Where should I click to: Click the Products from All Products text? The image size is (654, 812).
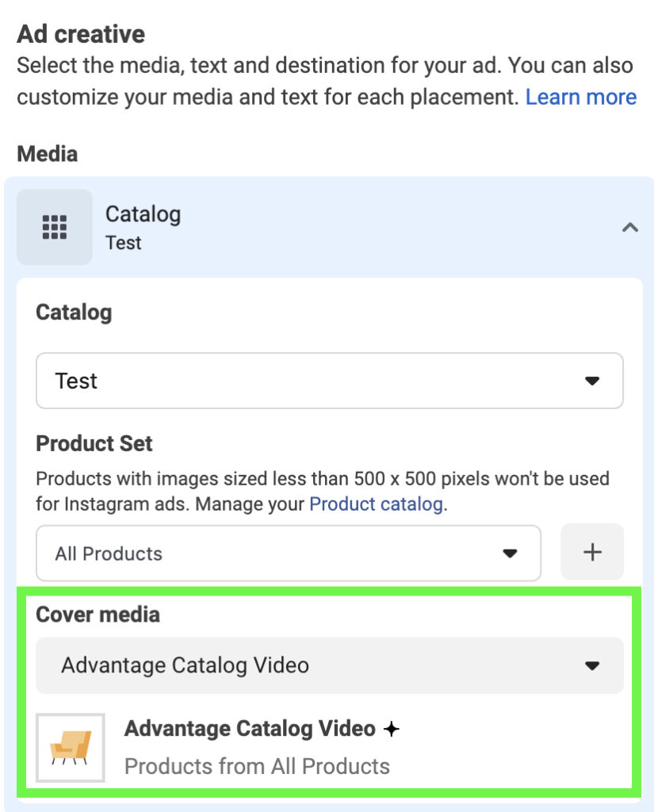pos(258,766)
